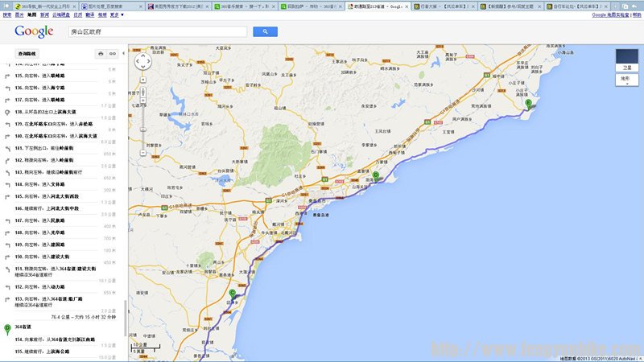Screen dimensions: 644x362
Task: Collapse the left directions panel arrow
Action: (125, 54)
